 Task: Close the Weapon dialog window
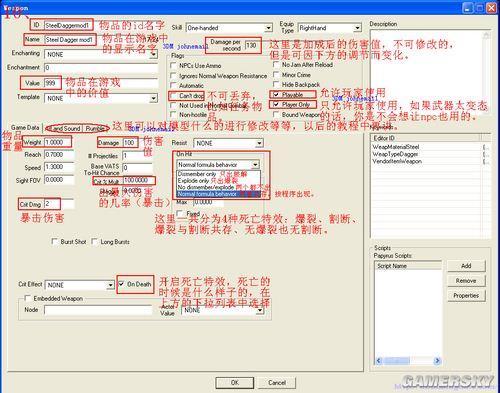tap(492, 7)
